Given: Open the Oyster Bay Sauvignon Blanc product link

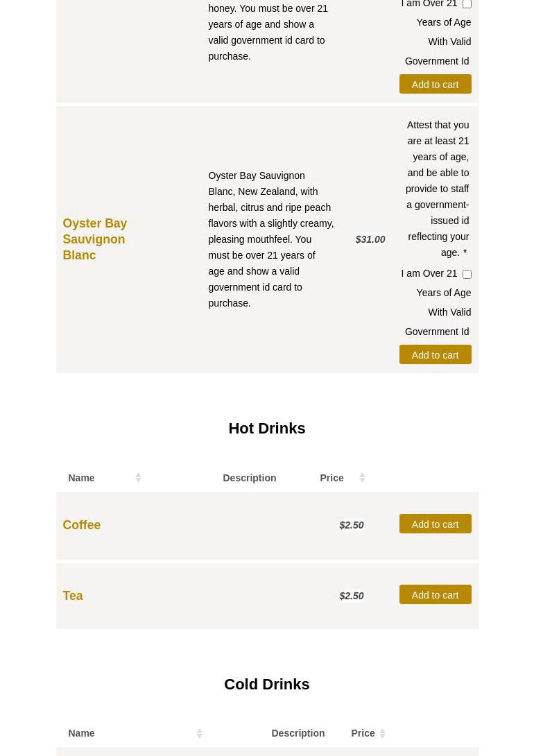Looking at the screenshot, I should click(94, 239).
